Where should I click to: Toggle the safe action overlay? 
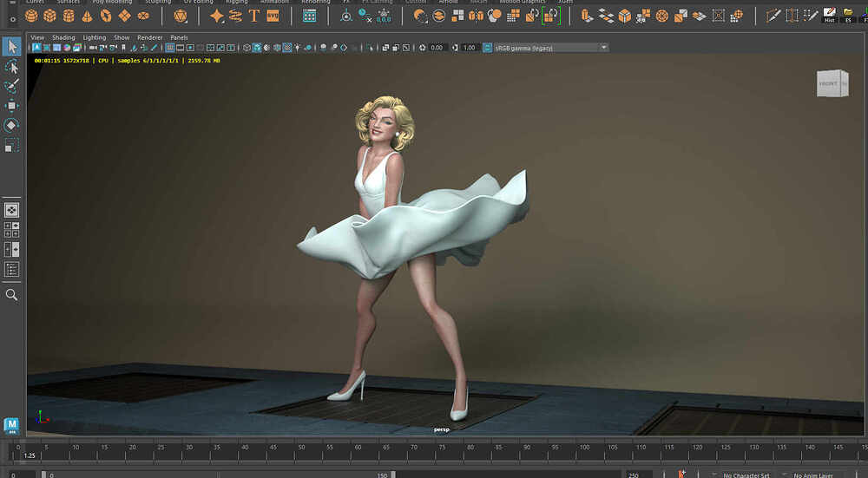[x=220, y=48]
